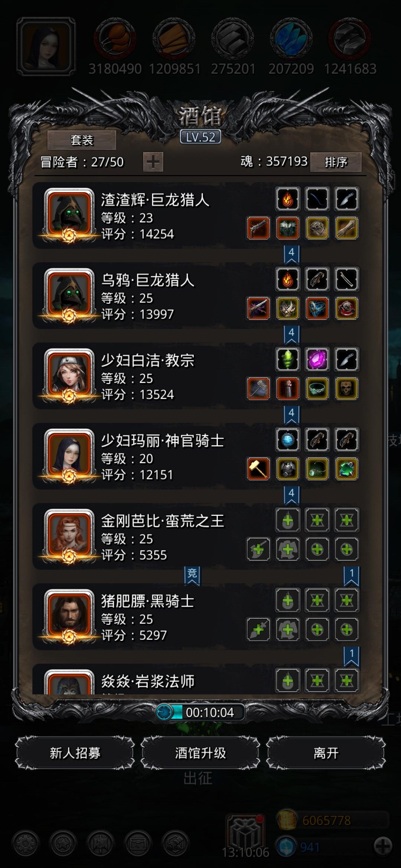Click the 新人招募 button
Screen dimensions: 401x868
click(75, 753)
